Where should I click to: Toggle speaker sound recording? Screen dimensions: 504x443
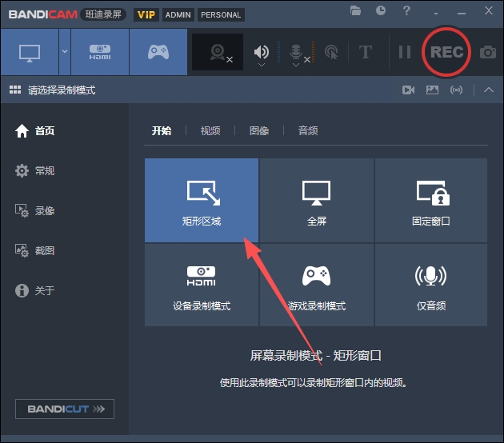pos(262,51)
